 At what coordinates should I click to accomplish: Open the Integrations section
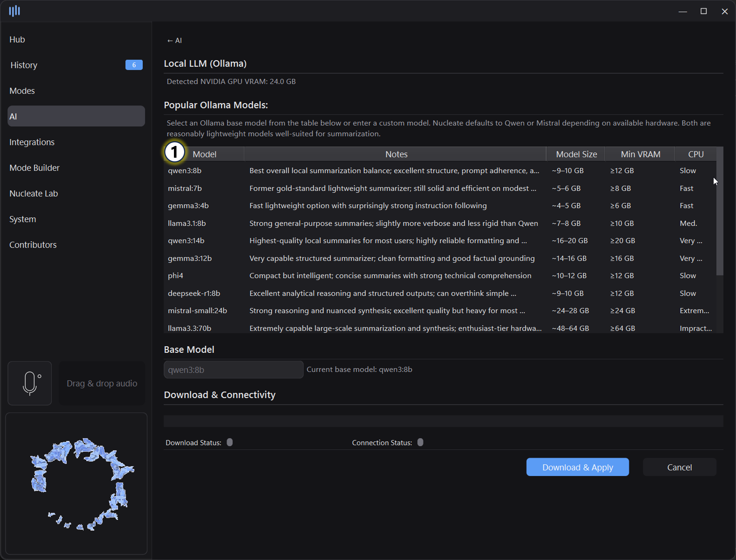coord(76,142)
